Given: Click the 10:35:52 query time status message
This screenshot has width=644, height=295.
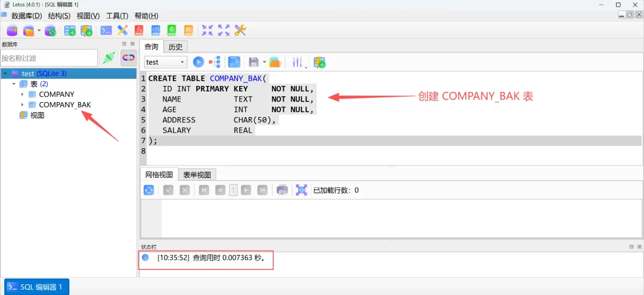Looking at the screenshot, I should pyautogui.click(x=212, y=258).
